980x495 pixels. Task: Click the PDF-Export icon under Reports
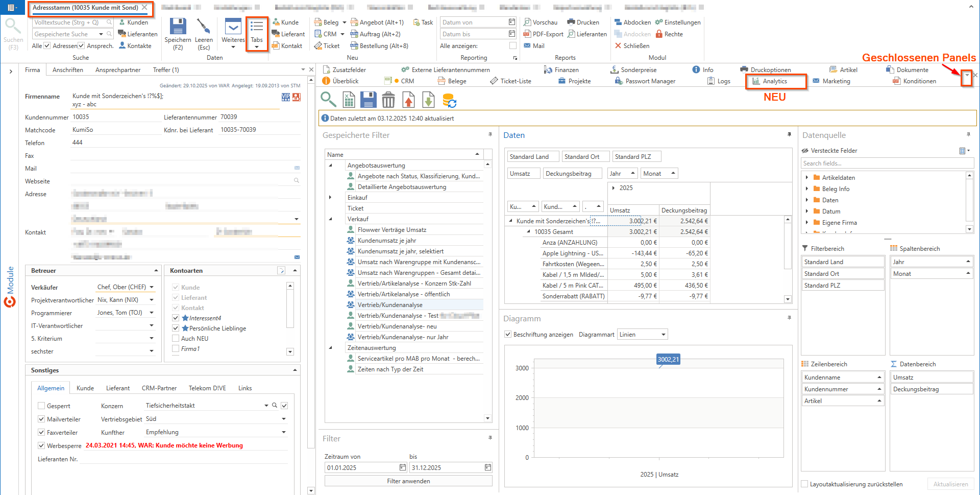pyautogui.click(x=528, y=34)
